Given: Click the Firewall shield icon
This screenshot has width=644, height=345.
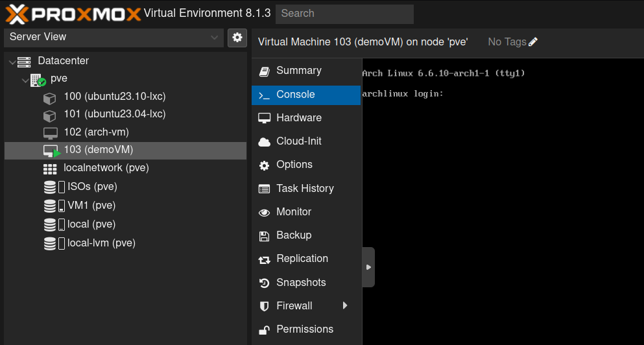Looking at the screenshot, I should [x=264, y=306].
